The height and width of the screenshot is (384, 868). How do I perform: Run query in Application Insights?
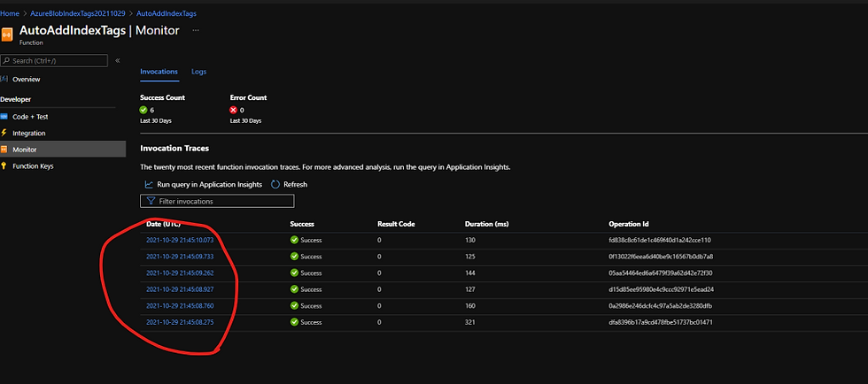(203, 184)
